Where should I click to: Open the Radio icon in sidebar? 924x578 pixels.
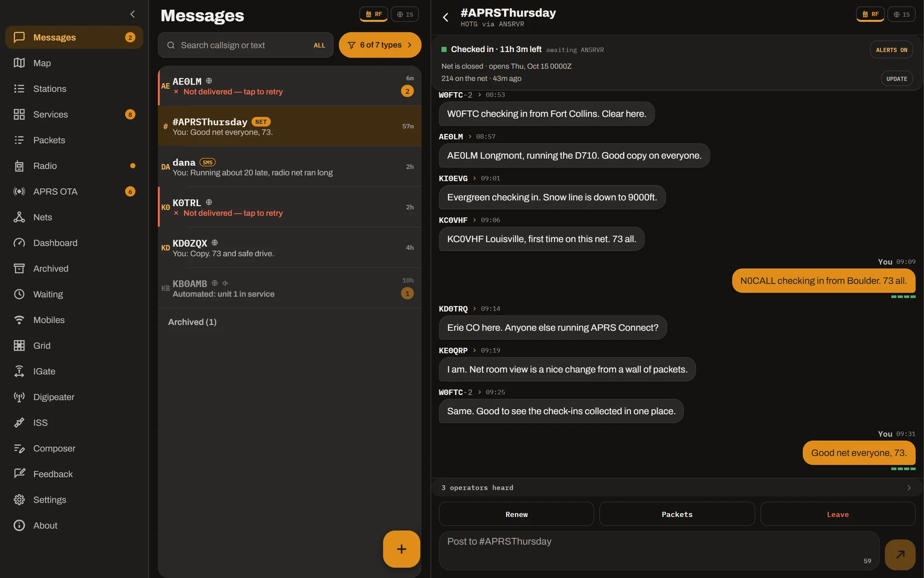19,166
